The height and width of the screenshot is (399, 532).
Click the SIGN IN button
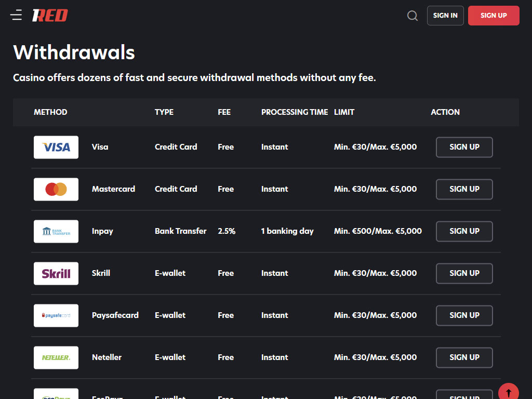(445, 16)
